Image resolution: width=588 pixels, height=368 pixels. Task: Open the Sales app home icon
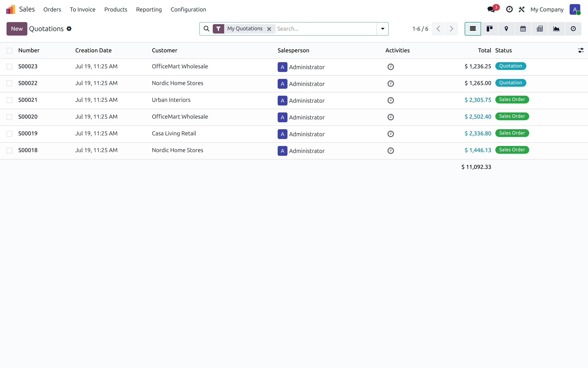(10, 9)
